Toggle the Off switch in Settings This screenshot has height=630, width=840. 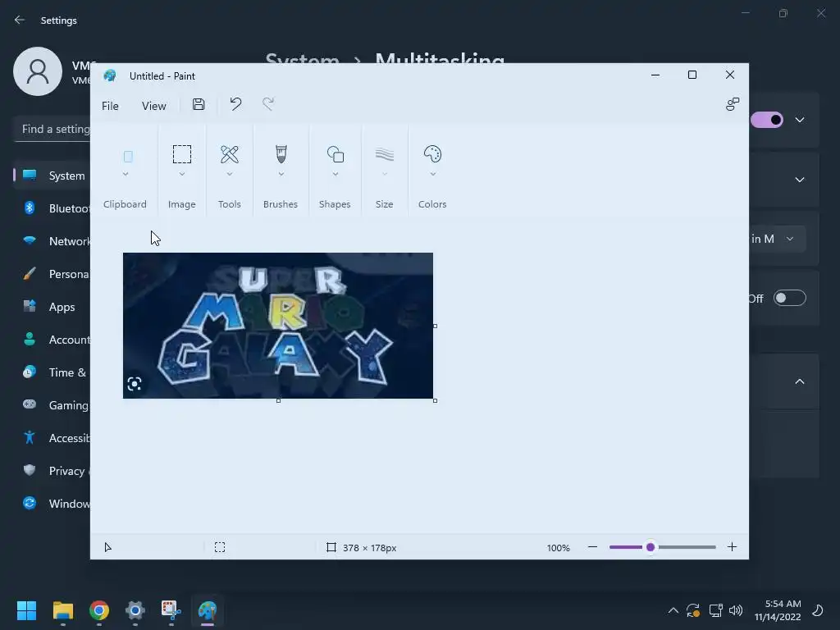(790, 298)
